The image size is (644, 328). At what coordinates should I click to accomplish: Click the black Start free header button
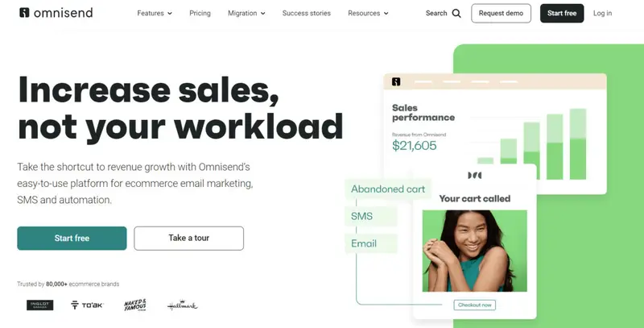point(562,13)
